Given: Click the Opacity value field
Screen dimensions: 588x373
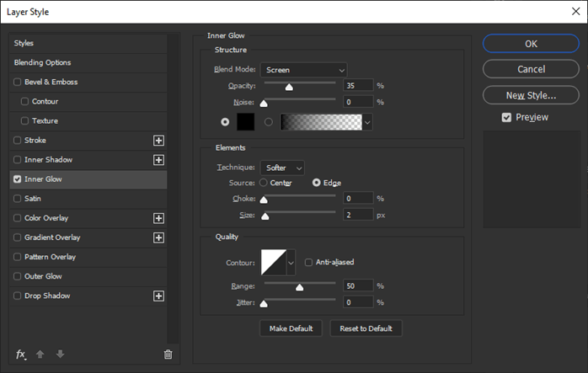Looking at the screenshot, I should coord(358,86).
